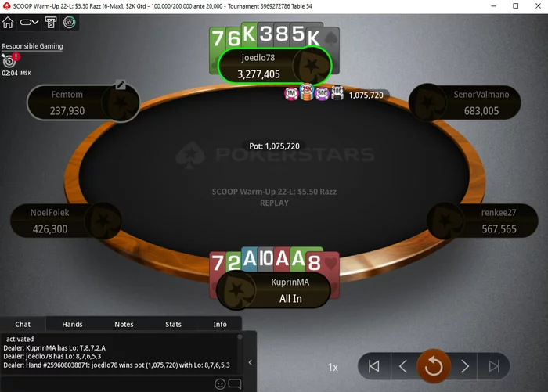Click the green star rewards icon
This screenshot has height=392, width=548.
tap(69, 23)
